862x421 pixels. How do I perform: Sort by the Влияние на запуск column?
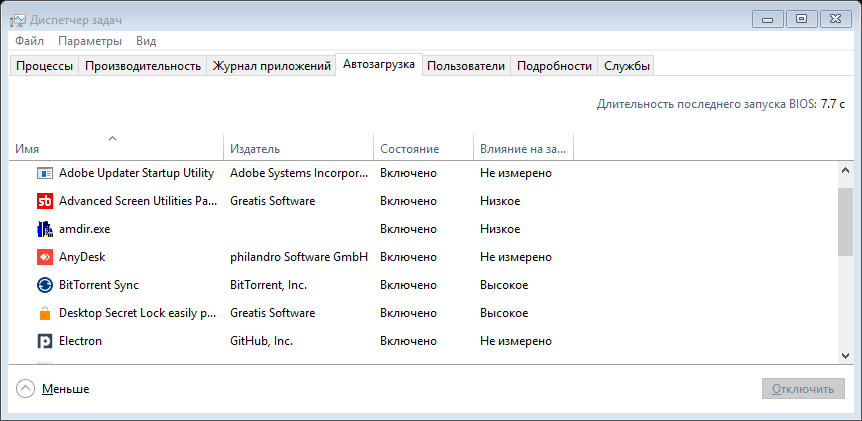click(x=523, y=149)
